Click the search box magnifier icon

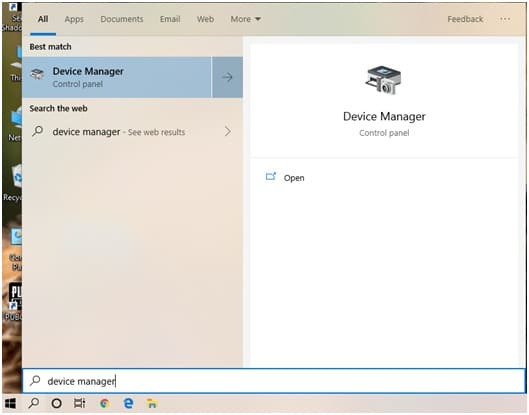tap(35, 381)
